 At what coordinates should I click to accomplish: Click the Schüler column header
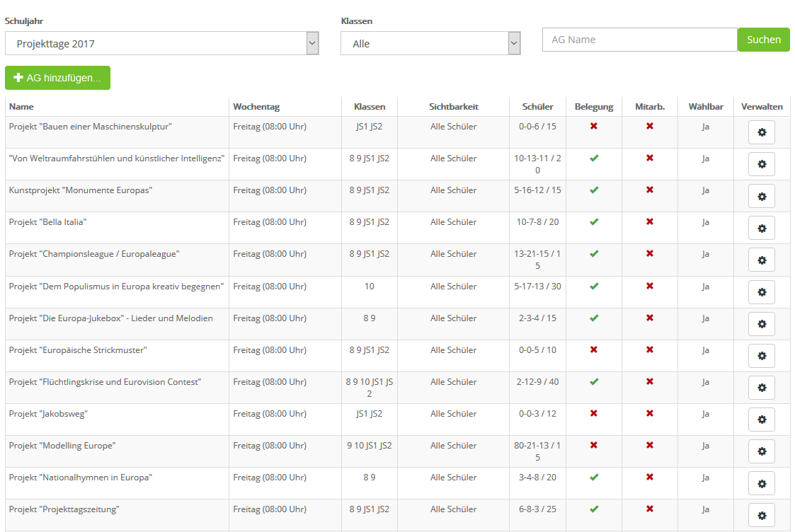pos(537,107)
